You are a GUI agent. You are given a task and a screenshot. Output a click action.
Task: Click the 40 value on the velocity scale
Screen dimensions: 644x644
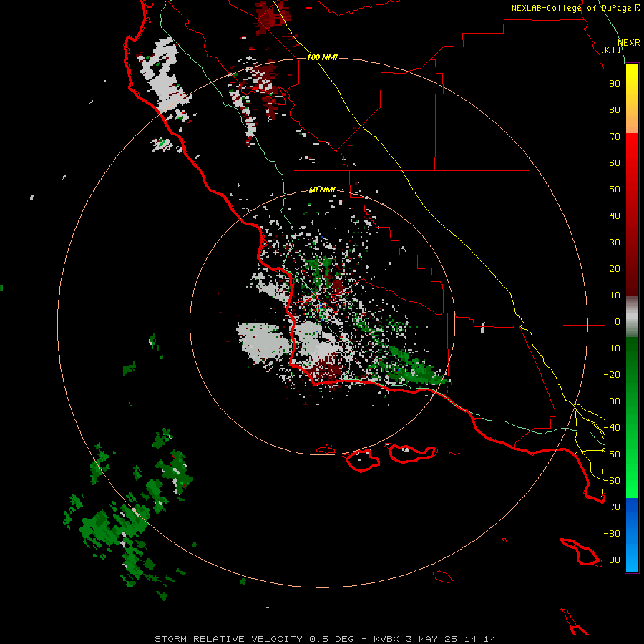click(x=615, y=216)
